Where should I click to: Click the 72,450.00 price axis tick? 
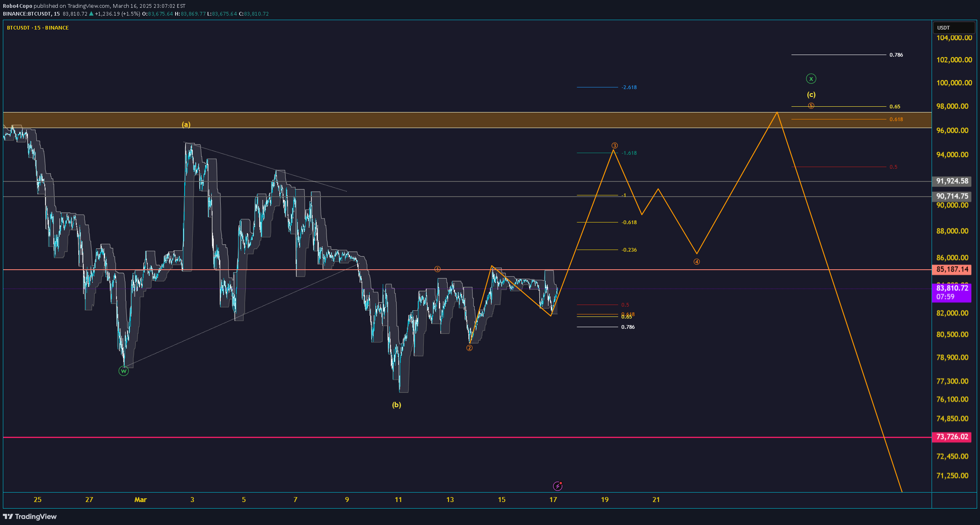click(x=952, y=456)
